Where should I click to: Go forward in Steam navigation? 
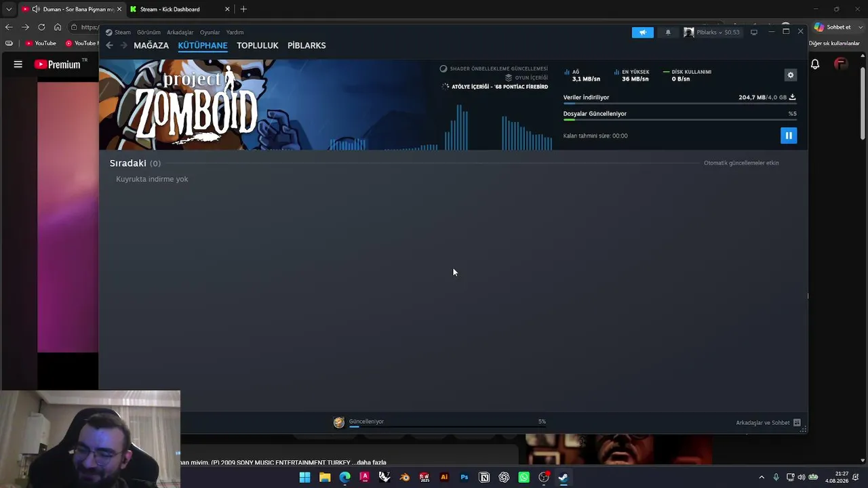[123, 45]
